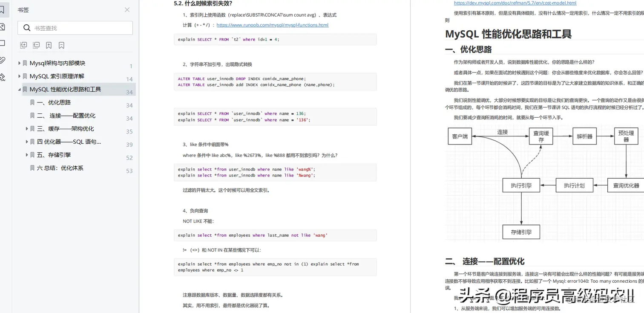Viewport: 644px width, 313px height.
Task: Click the expand-all bookmarks icon
Action: 23,45
